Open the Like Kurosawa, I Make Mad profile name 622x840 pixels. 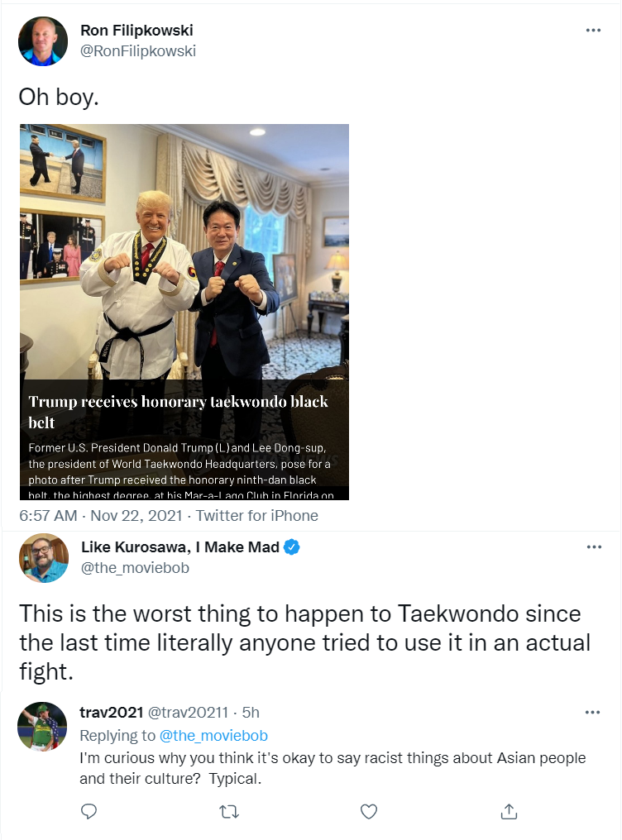[x=180, y=547]
